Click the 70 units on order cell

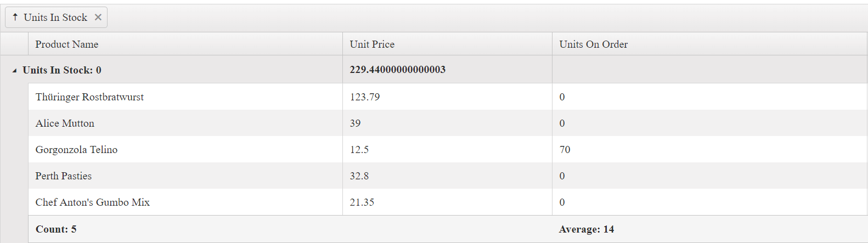tap(565, 150)
